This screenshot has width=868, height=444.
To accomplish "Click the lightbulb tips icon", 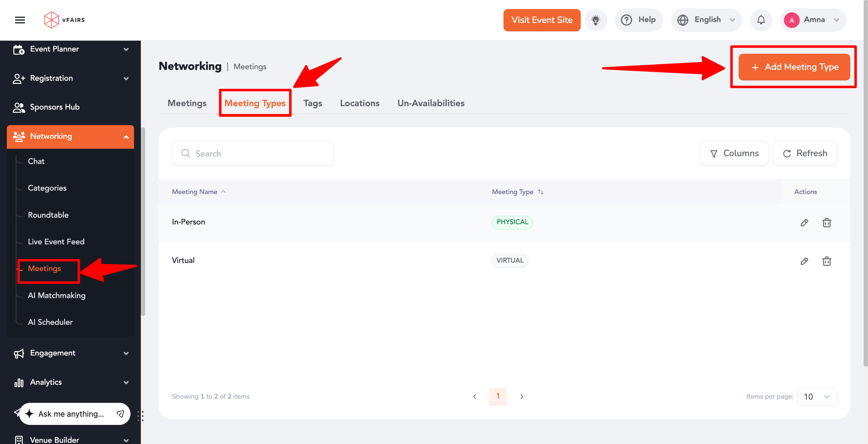I will (x=595, y=20).
